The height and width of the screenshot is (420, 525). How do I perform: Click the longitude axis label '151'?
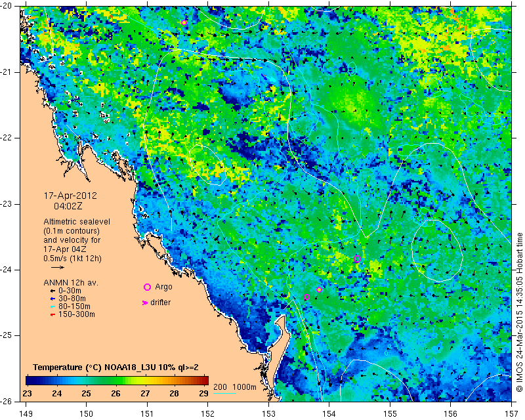[x=147, y=414]
